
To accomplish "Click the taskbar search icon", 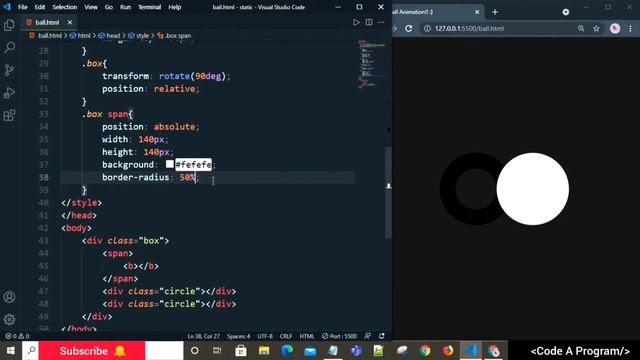I will point(31,351).
